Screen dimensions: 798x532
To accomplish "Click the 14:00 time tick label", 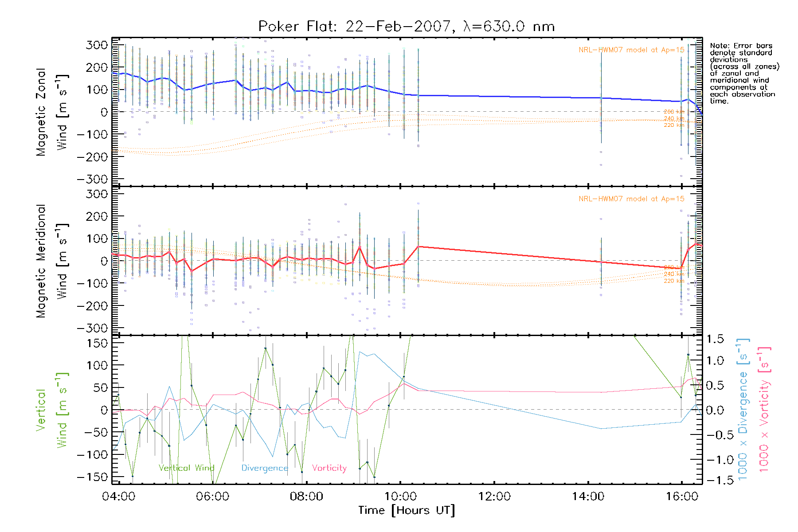I will point(588,497).
